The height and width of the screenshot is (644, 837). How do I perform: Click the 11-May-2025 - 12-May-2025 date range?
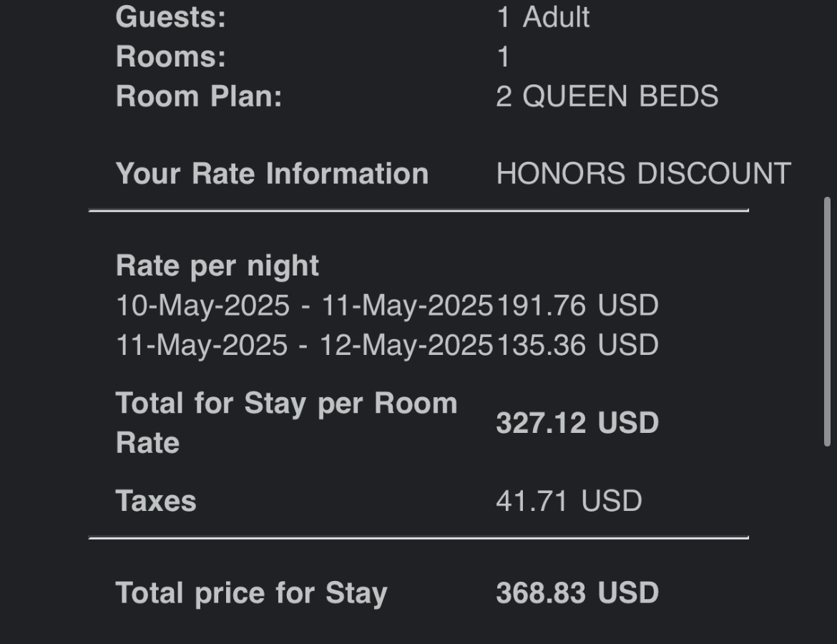pos(304,345)
